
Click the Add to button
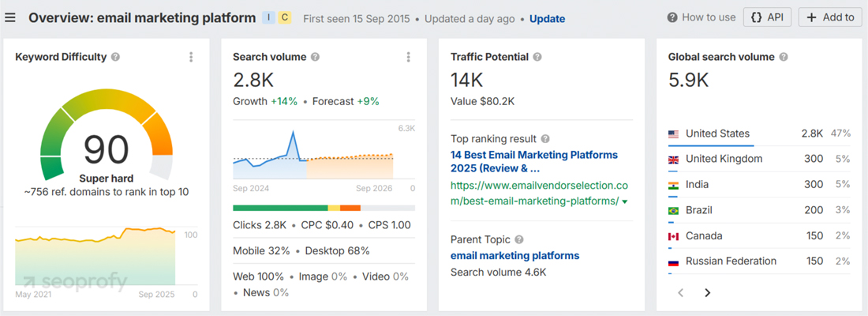pyautogui.click(x=829, y=17)
